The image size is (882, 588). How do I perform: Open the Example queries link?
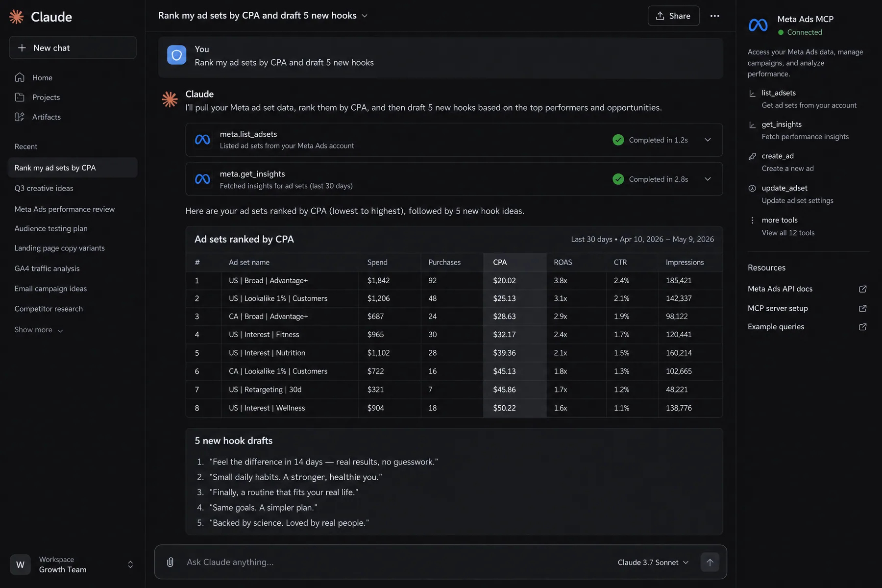click(x=776, y=327)
